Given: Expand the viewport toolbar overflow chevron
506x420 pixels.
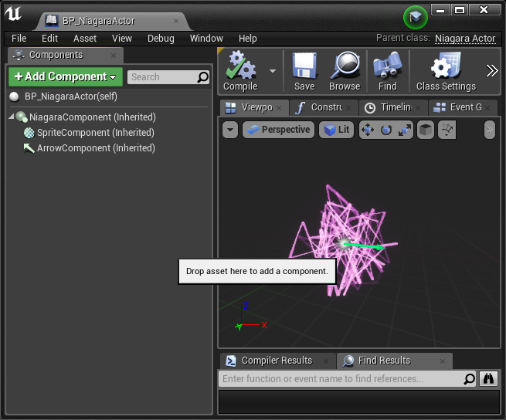Looking at the screenshot, I should [490, 130].
